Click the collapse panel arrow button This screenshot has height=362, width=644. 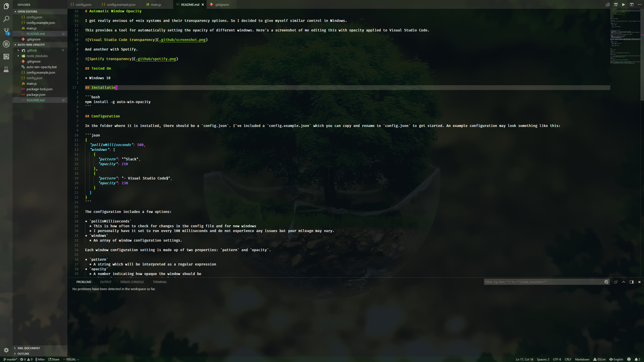[624, 282]
